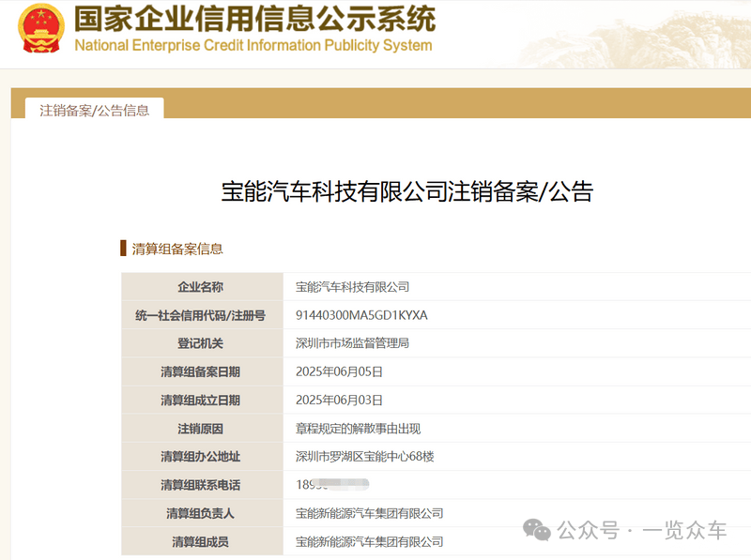
Task: Click the 注销原因 label cell
Action: (x=202, y=429)
